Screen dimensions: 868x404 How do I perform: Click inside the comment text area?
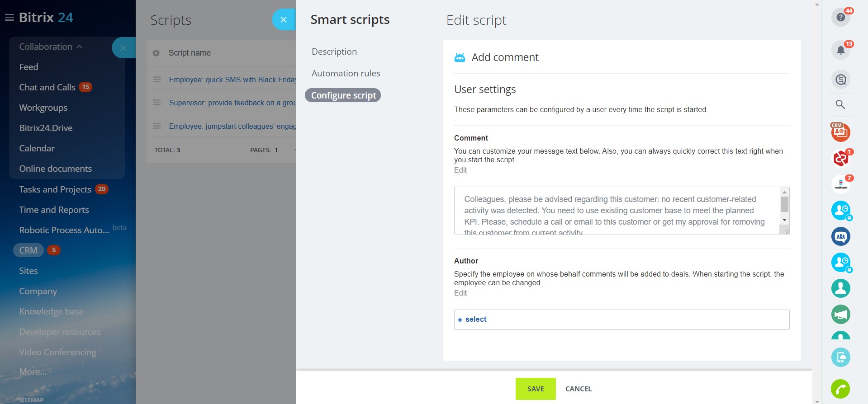615,211
